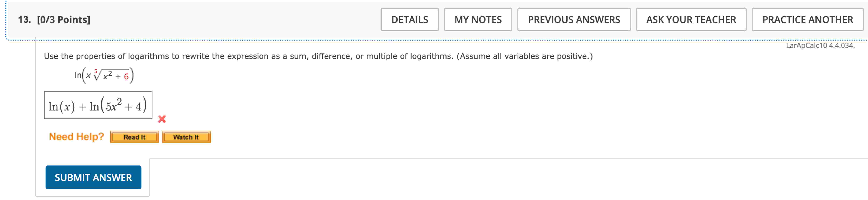Open MY NOTES for this problem
The image size is (868, 200).
click(478, 20)
